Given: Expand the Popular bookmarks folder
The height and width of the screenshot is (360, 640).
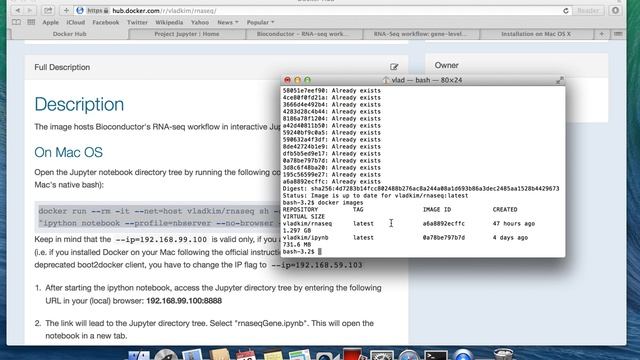Looking at the screenshot, I should 260,22.
